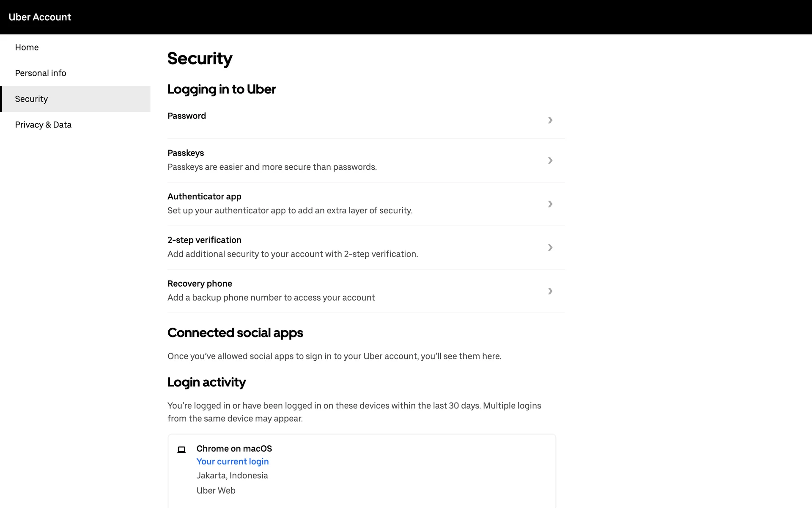Click the laptop device icon next to Chrome on macOS

[x=181, y=450]
